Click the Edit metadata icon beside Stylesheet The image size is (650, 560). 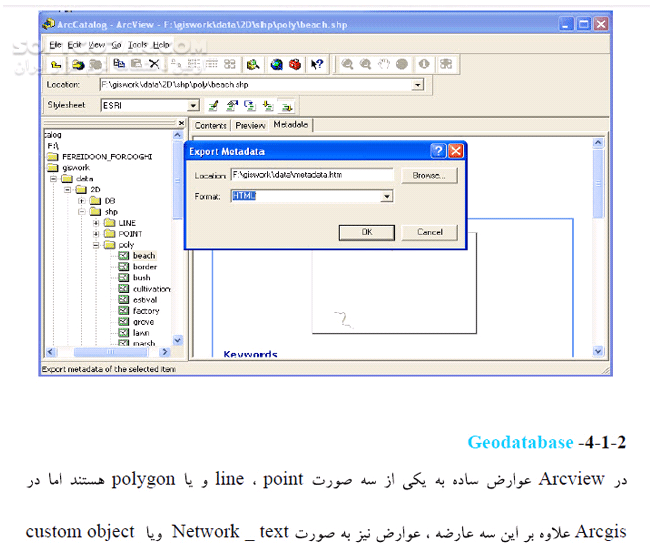tap(214, 105)
